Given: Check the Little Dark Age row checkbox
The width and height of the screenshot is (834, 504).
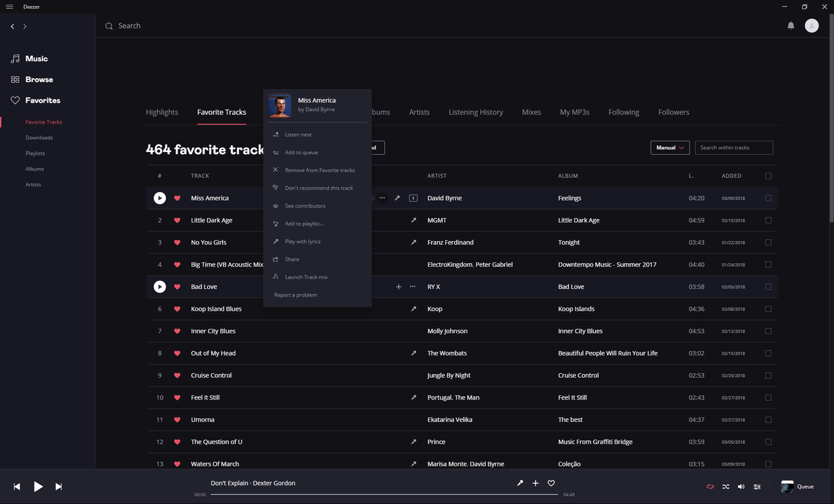Looking at the screenshot, I should click(768, 220).
